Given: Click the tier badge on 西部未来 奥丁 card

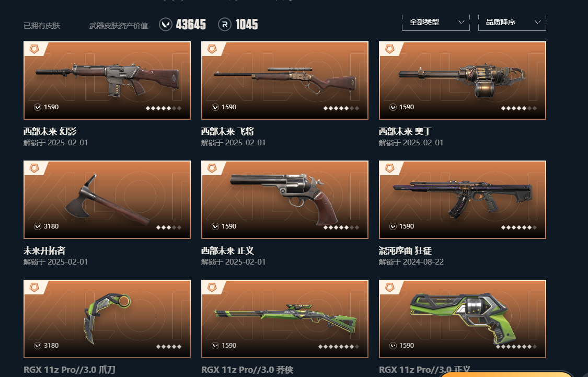Looking at the screenshot, I should (389, 49).
